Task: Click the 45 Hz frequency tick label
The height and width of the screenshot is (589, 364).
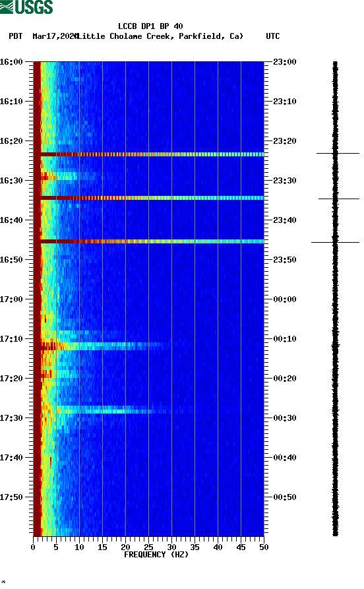Action: (241, 547)
